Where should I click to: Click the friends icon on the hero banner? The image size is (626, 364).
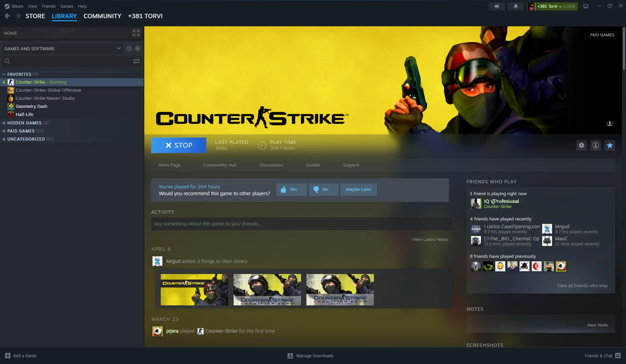609,124
